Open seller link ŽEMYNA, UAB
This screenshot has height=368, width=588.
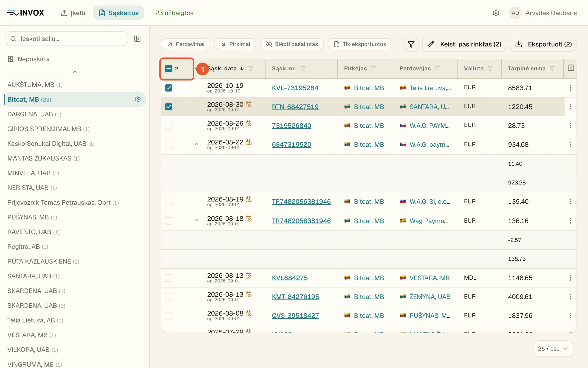(x=430, y=297)
